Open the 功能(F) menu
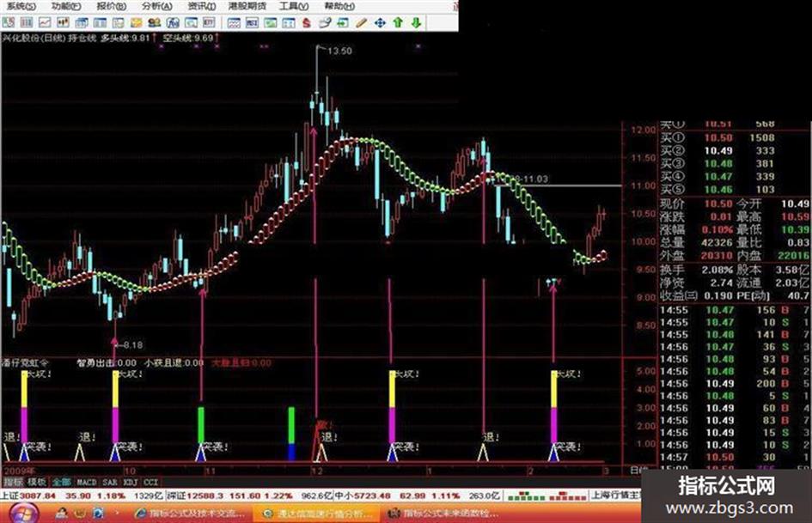This screenshot has width=812, height=523. click(66, 6)
